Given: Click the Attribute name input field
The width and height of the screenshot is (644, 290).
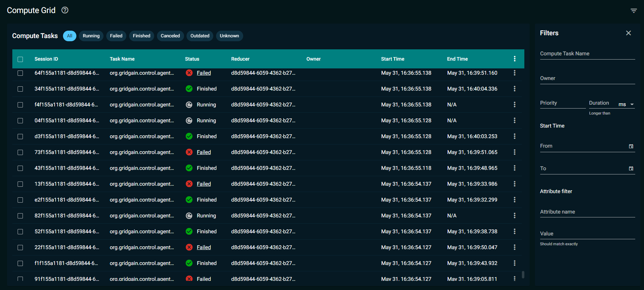Looking at the screenshot, I should 587,212.
